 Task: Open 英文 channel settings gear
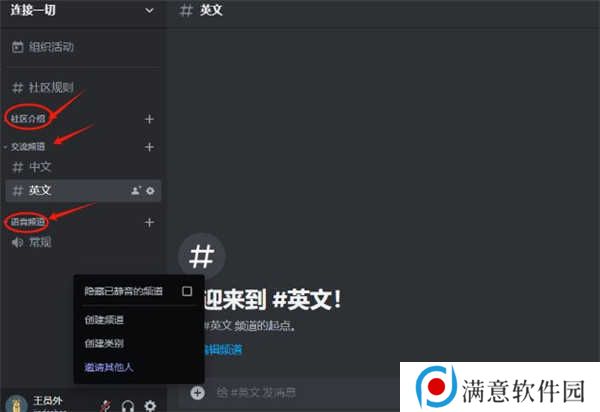pos(150,191)
